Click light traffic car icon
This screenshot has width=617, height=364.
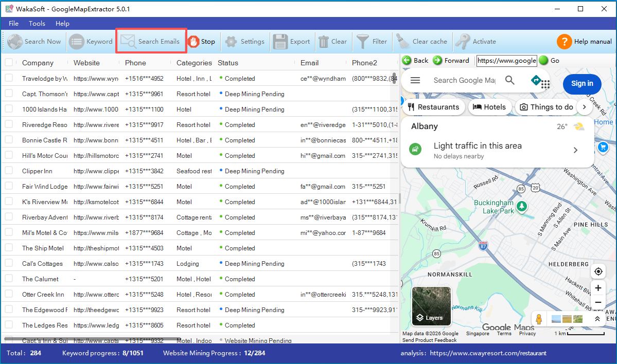(x=415, y=149)
